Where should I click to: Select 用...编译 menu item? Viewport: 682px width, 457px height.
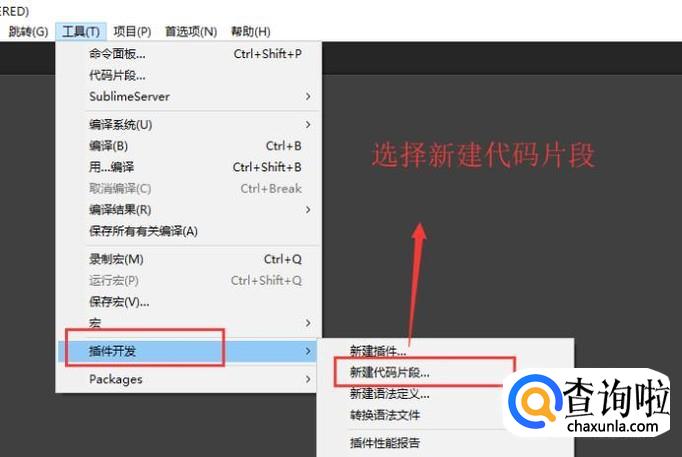pos(188,167)
